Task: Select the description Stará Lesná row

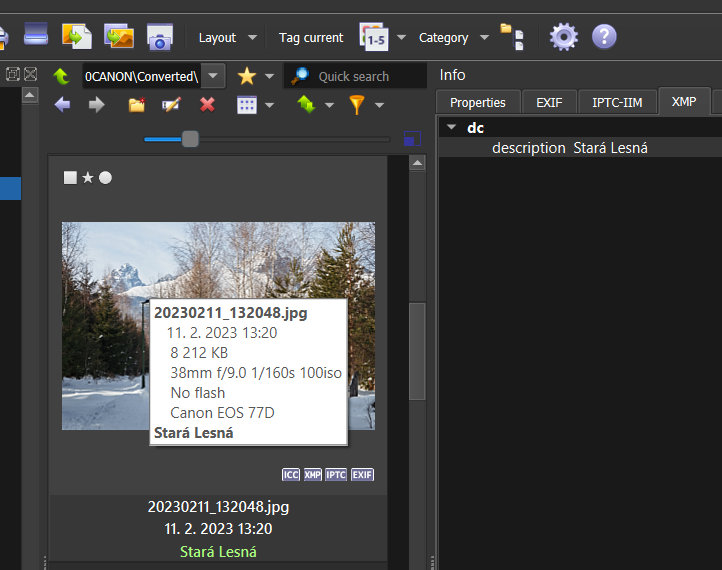Action: point(580,148)
